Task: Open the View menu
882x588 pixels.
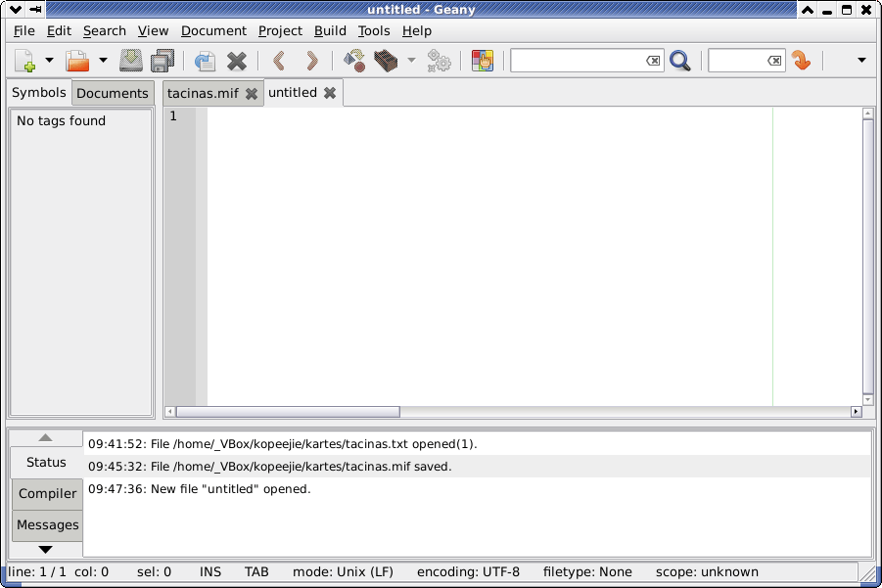Action: coord(153,31)
